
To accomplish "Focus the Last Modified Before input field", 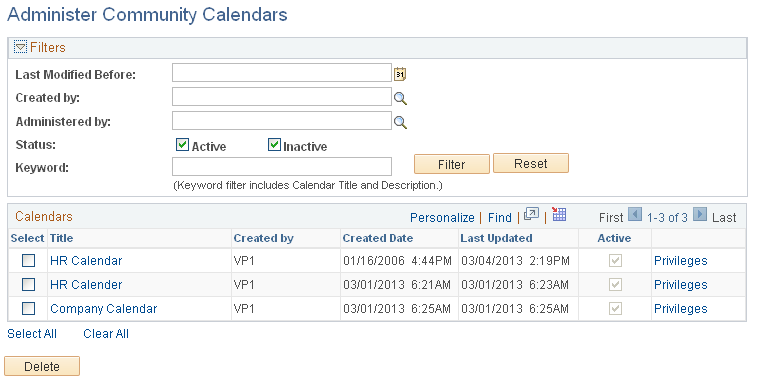I will (x=282, y=73).
